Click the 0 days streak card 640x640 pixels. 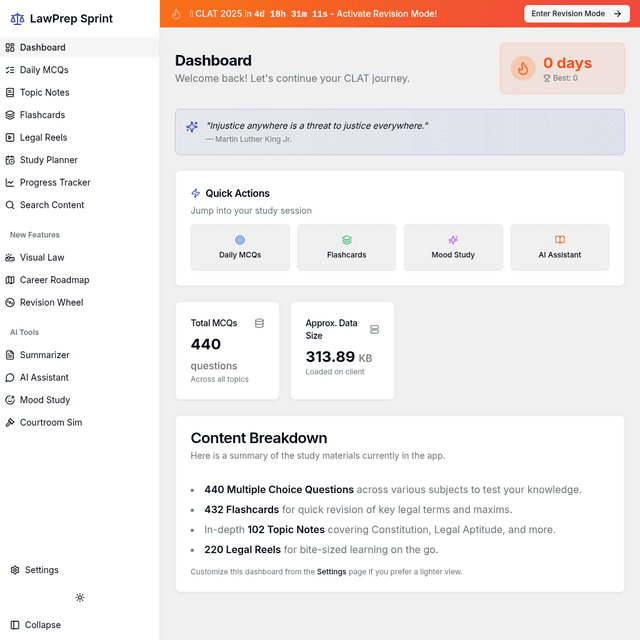point(562,68)
